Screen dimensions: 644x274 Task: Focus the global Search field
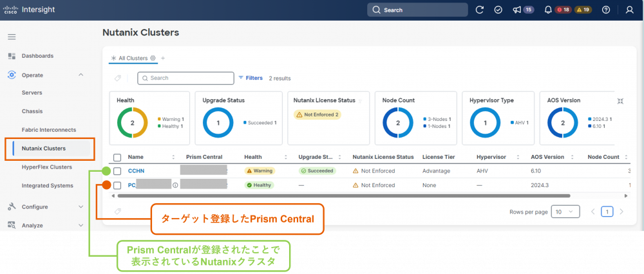[x=417, y=10]
